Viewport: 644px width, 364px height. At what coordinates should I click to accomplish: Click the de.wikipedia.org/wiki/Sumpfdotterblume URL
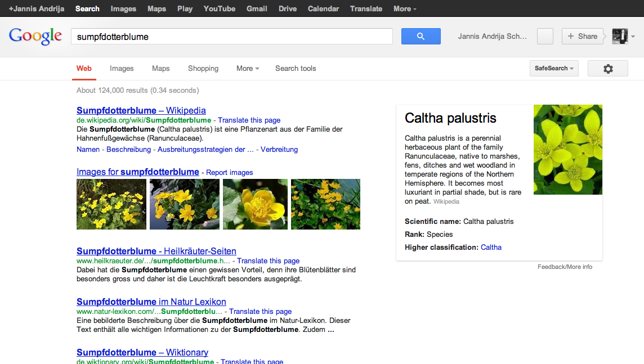click(144, 120)
